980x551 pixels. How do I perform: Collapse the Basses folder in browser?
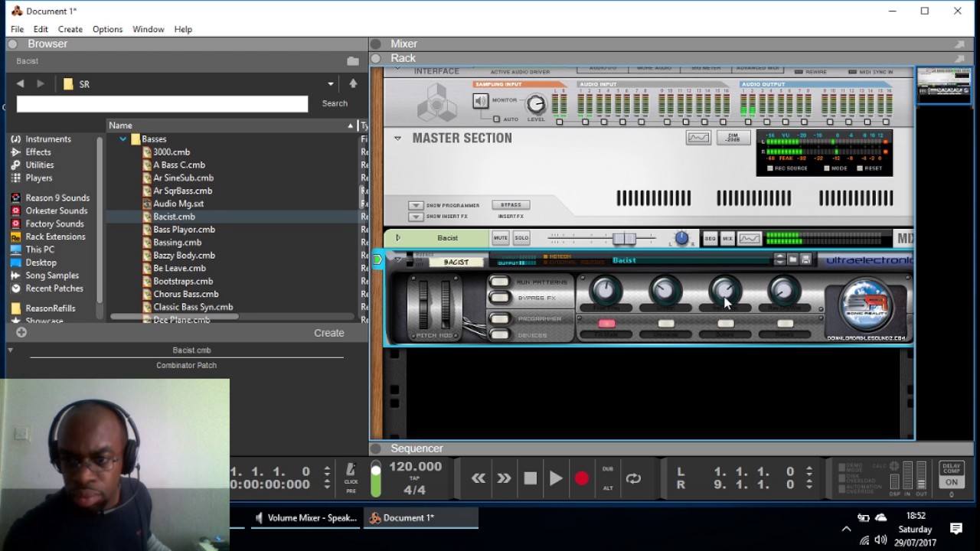point(122,139)
